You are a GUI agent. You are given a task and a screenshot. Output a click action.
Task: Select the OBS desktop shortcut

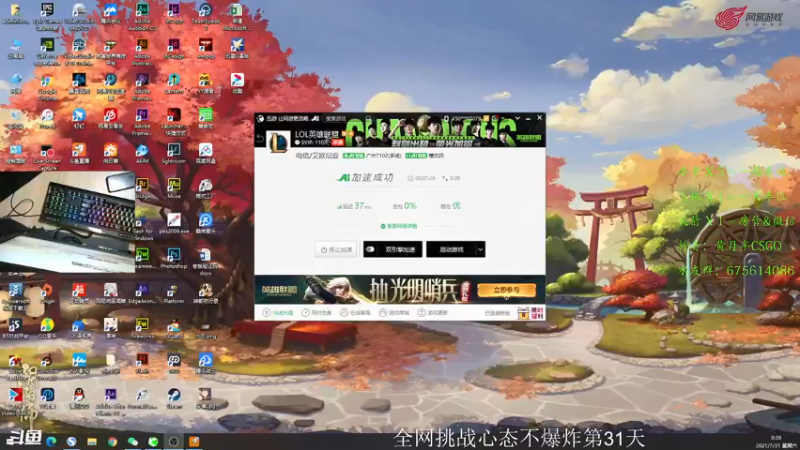click(173, 363)
